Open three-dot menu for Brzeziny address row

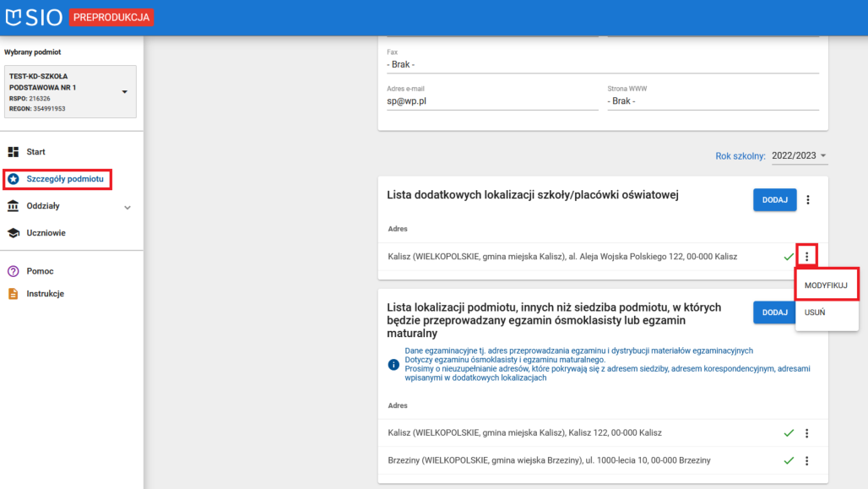tap(807, 461)
